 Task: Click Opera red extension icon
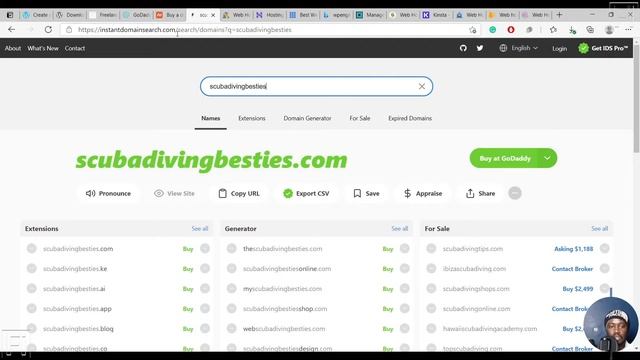[x=511, y=30]
